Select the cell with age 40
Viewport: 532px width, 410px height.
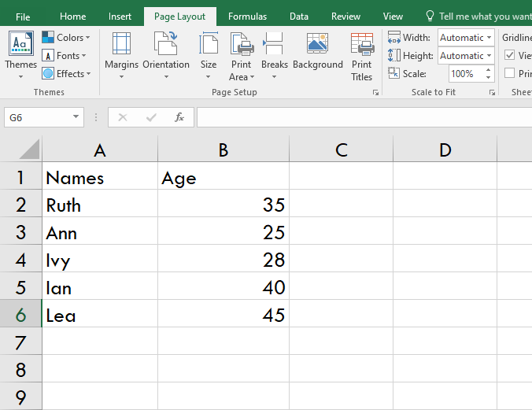pyautogui.click(x=224, y=286)
